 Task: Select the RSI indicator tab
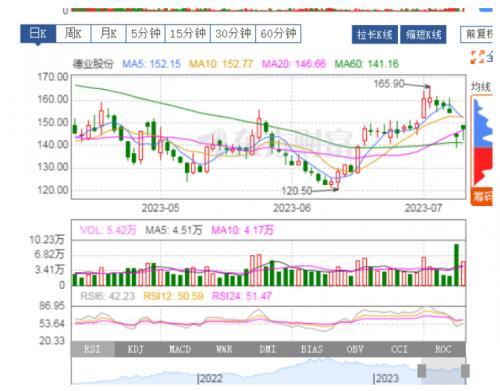93,349
